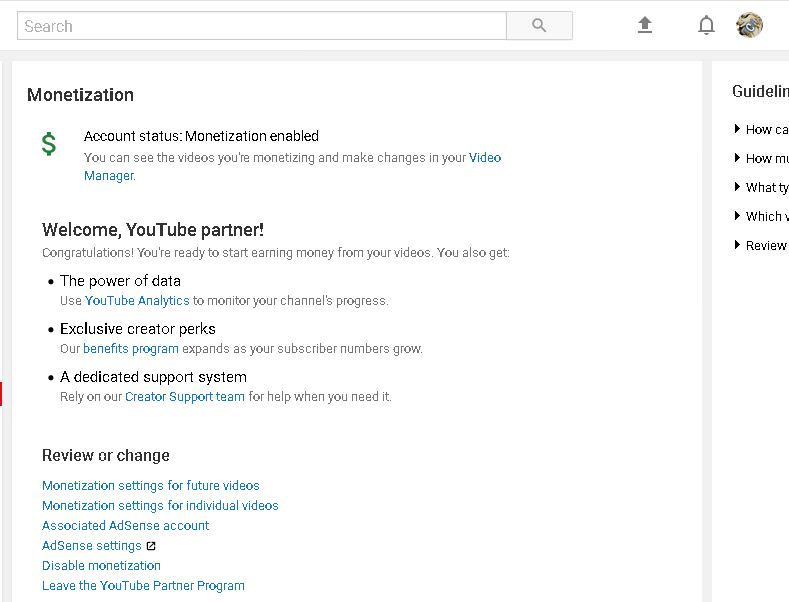Click Leave the YouTube Partner Program
789x602 pixels.
tap(143, 586)
